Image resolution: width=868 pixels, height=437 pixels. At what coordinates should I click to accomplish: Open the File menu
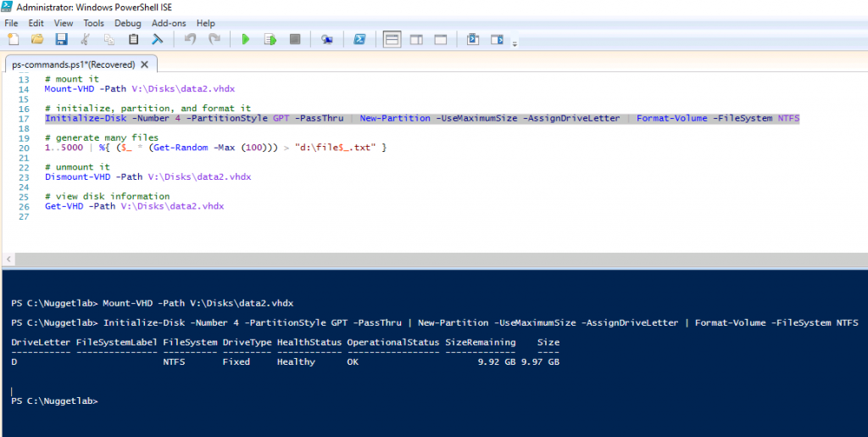tap(11, 23)
